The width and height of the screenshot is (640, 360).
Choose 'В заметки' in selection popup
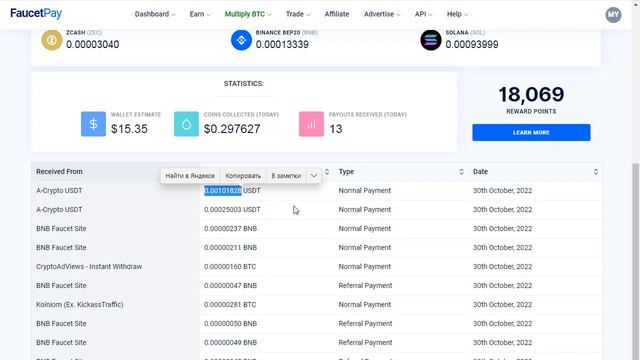(x=286, y=176)
